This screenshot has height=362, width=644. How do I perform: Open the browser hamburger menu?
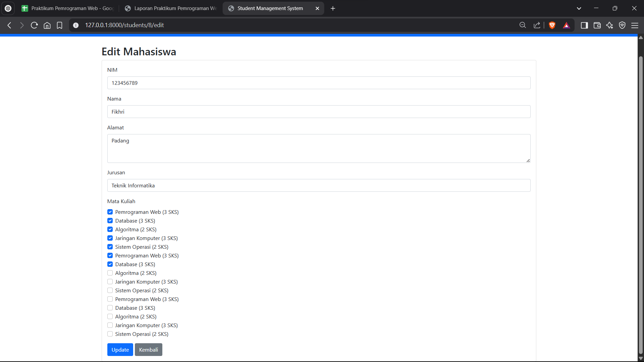(x=635, y=25)
